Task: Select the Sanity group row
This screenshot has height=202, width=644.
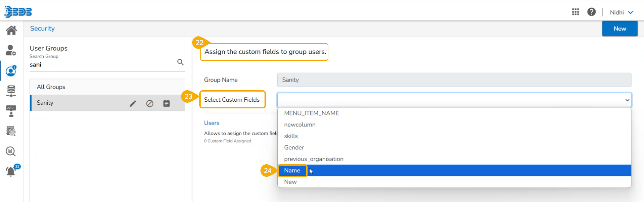Action: click(x=77, y=103)
